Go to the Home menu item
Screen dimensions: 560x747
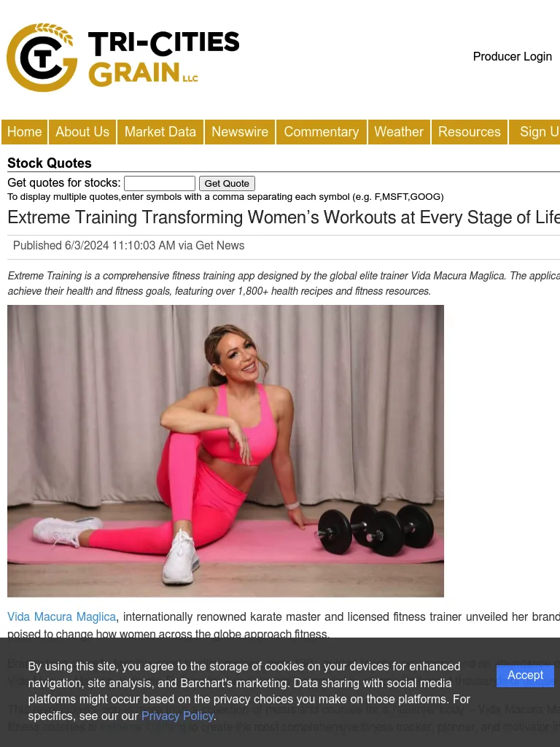24,132
